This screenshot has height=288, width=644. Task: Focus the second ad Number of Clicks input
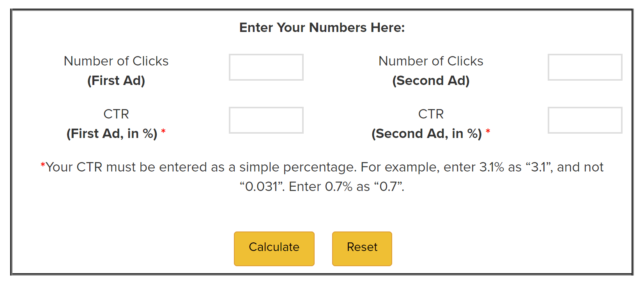tap(585, 67)
